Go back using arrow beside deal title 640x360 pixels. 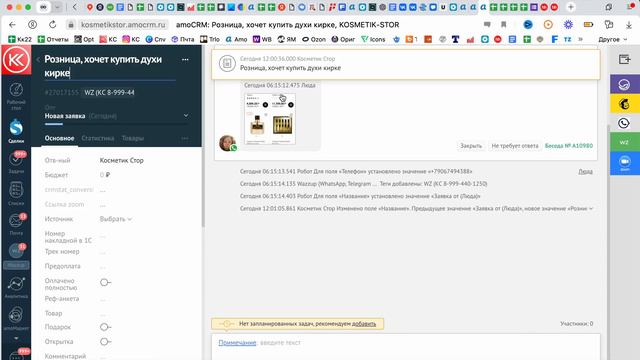pos(38,60)
